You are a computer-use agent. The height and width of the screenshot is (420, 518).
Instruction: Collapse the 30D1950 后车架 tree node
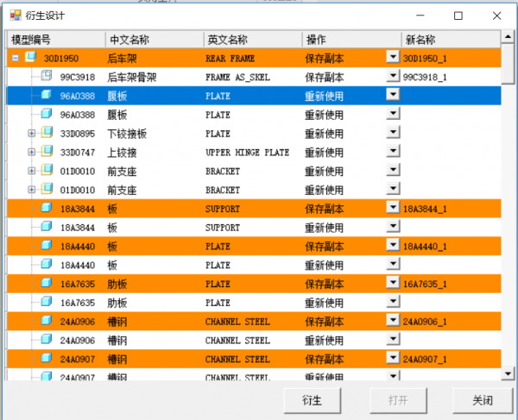tap(16, 58)
